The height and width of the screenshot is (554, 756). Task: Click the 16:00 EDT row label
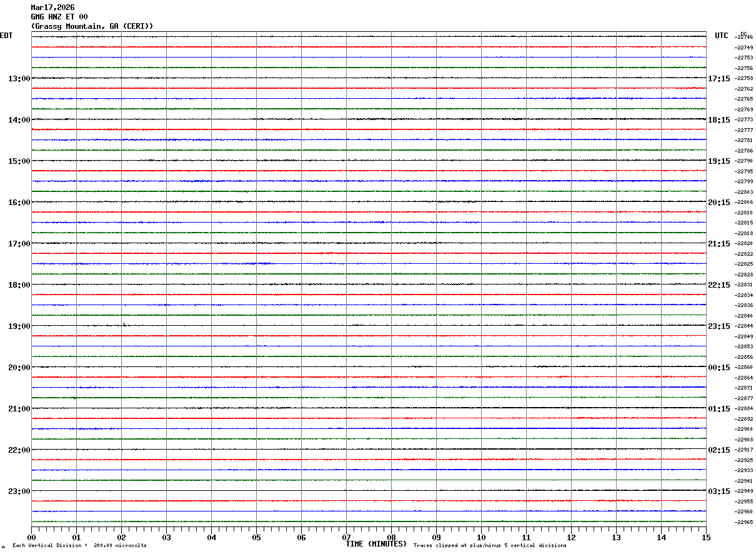[x=19, y=203]
